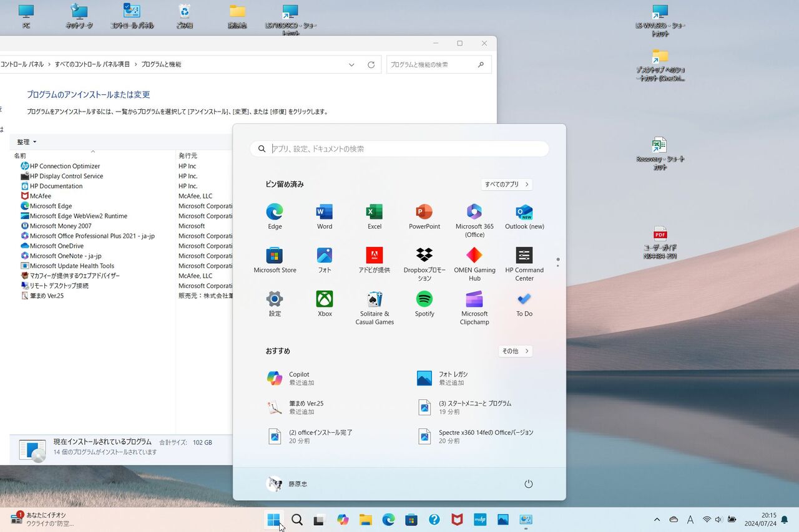The image size is (799, 532).
Task: Refresh the Control Panel address bar
Action: [x=371, y=64]
